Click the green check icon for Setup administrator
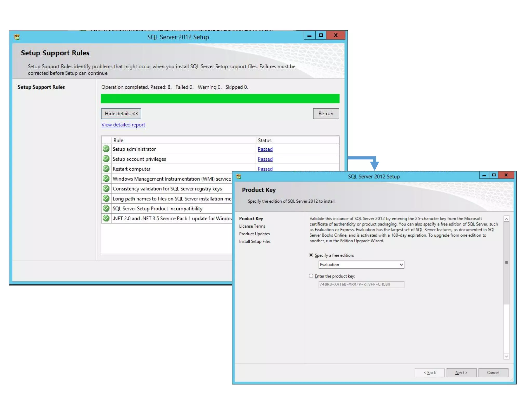532x411 pixels. click(106, 149)
